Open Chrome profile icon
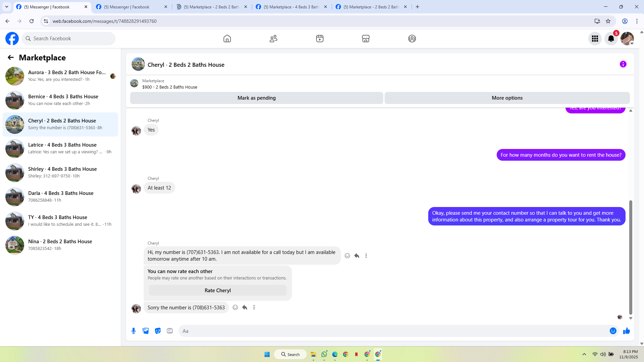Viewport: 644px width, 362px height. (x=625, y=21)
